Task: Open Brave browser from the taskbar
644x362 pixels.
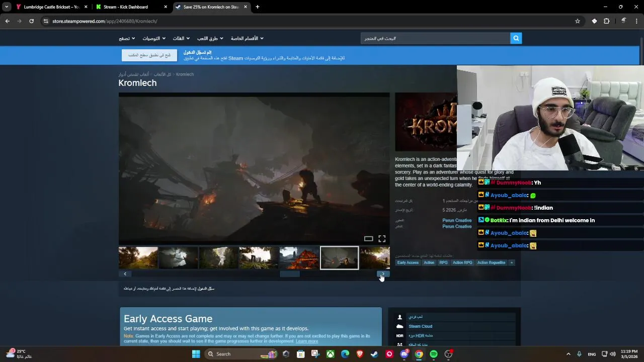Action: pos(360,354)
